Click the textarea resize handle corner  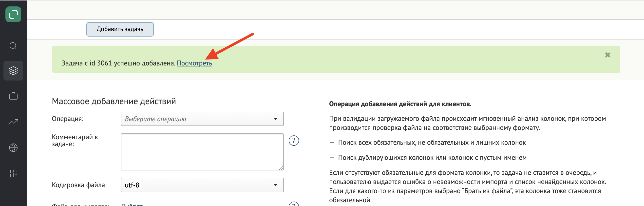(281, 168)
